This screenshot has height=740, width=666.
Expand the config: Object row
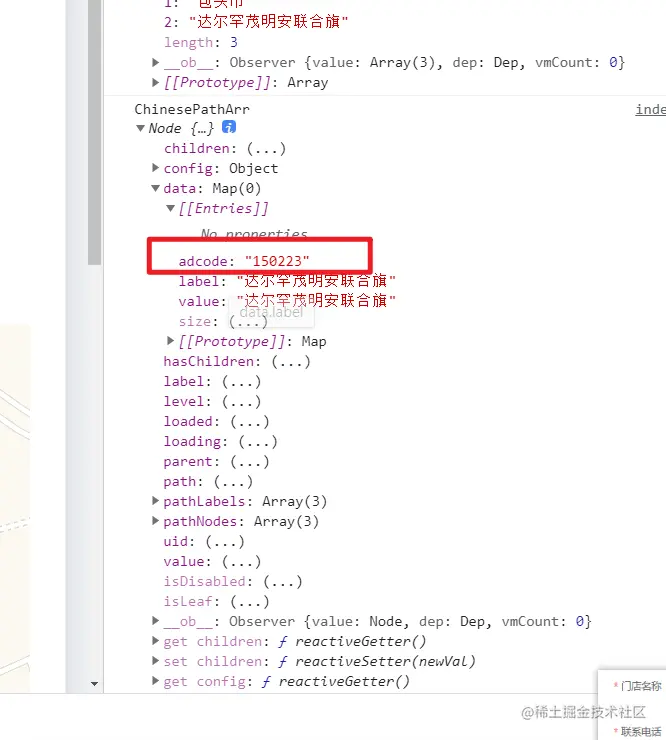click(155, 168)
